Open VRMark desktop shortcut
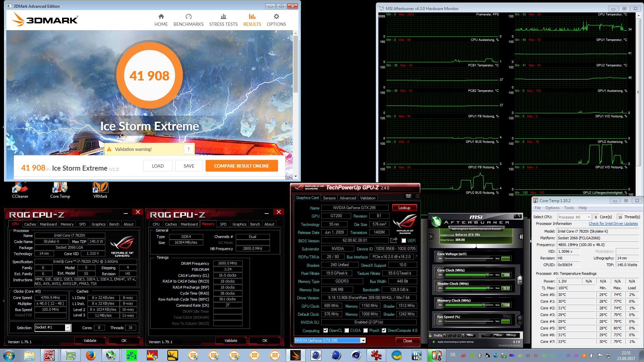Viewport: 644px width, 362px height. (x=100, y=190)
